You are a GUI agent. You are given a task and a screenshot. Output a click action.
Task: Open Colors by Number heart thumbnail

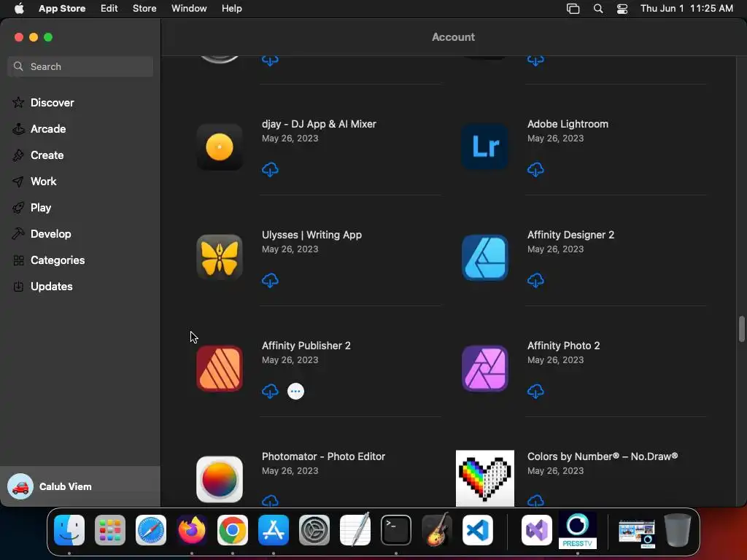point(485,478)
